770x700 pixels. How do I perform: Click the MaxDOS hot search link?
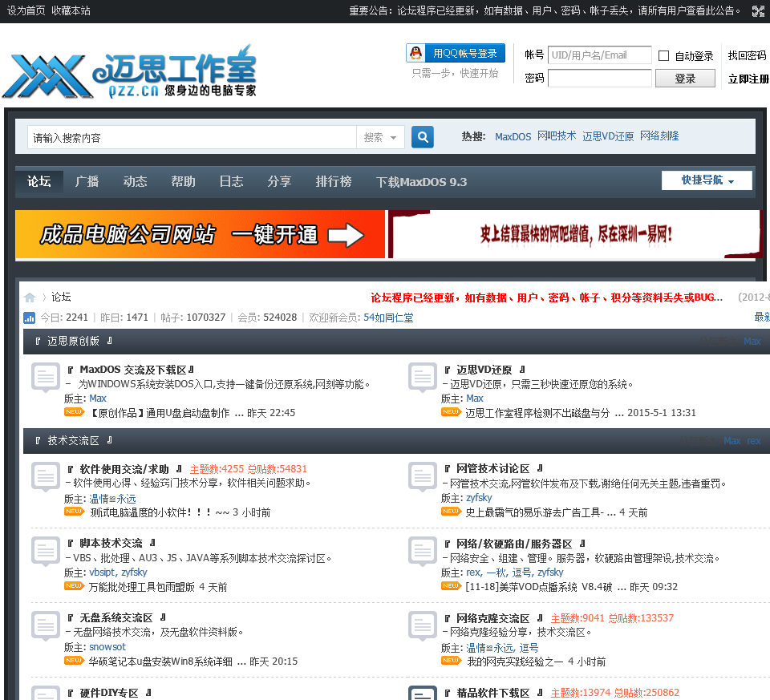click(x=513, y=136)
